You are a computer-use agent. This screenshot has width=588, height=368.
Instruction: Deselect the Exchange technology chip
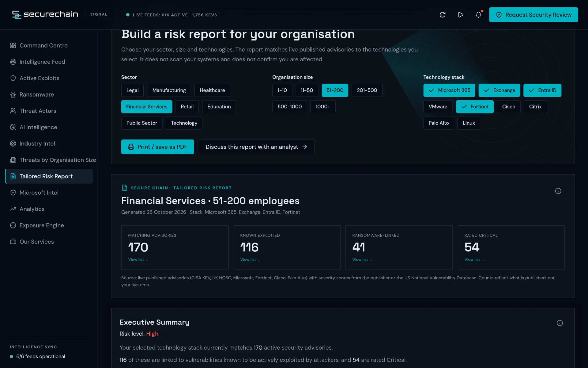point(499,90)
